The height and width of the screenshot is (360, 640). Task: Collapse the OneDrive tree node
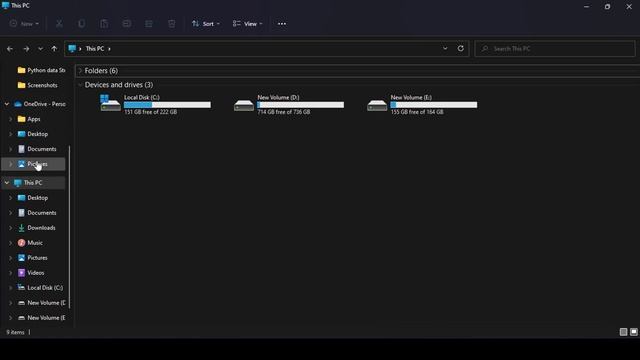coord(7,104)
